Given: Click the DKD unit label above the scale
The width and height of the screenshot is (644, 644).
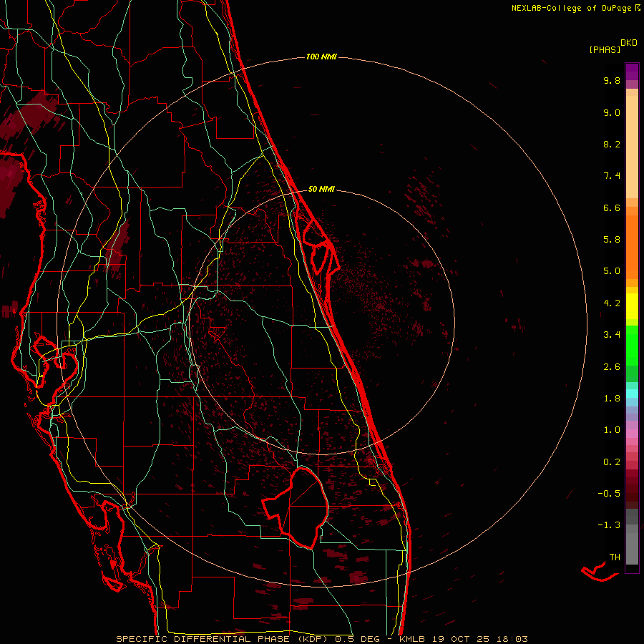Looking at the screenshot, I should [x=629, y=43].
